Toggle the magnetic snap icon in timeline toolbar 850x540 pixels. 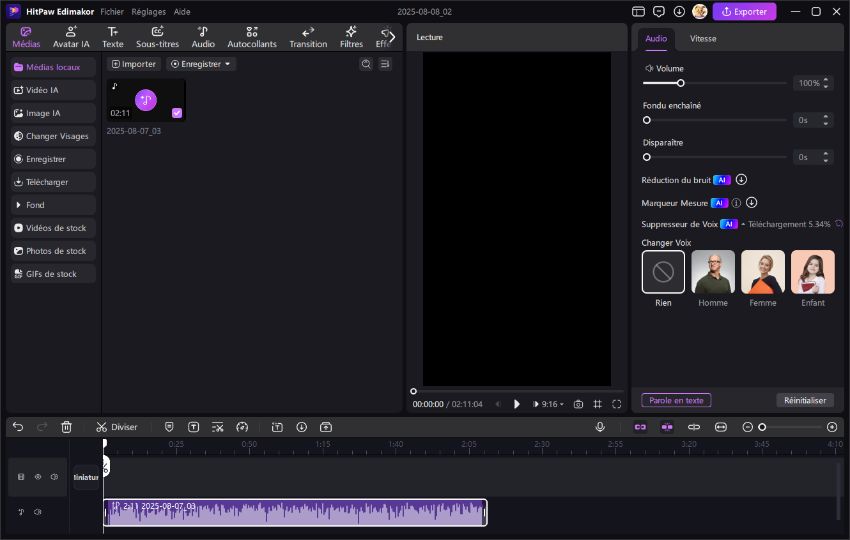pyautogui.click(x=667, y=427)
